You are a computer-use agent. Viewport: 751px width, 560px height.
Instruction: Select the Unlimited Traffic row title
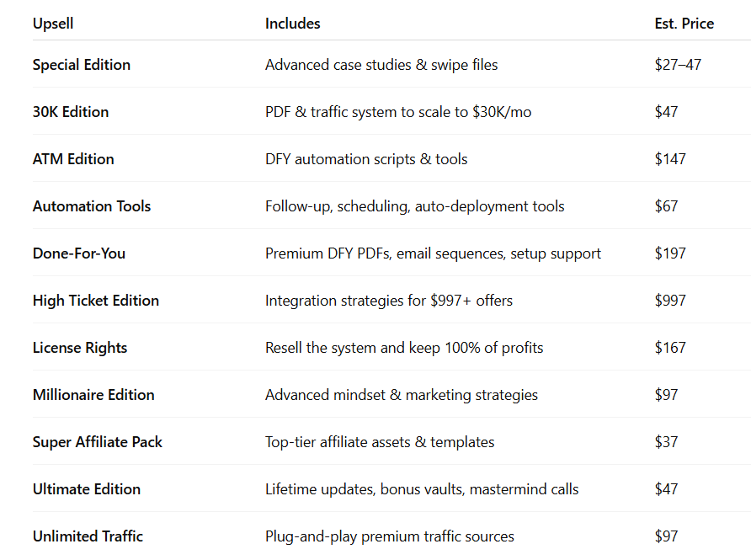pos(88,536)
